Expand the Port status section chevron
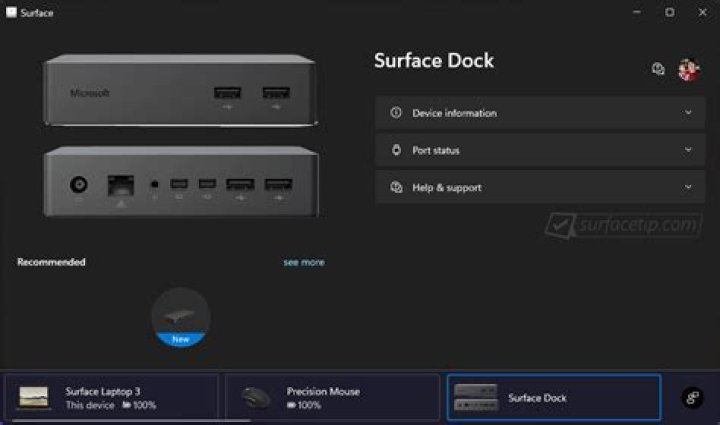This screenshot has width=720, height=425. [688, 150]
